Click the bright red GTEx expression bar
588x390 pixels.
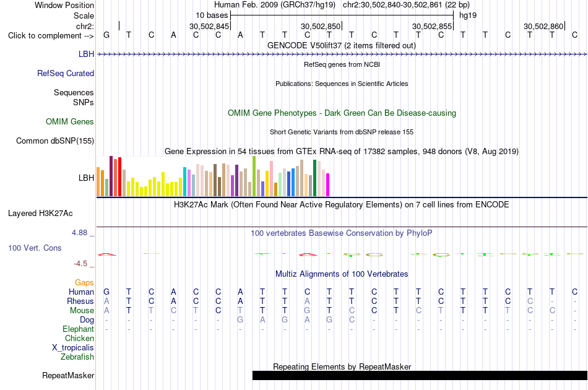(x=119, y=176)
